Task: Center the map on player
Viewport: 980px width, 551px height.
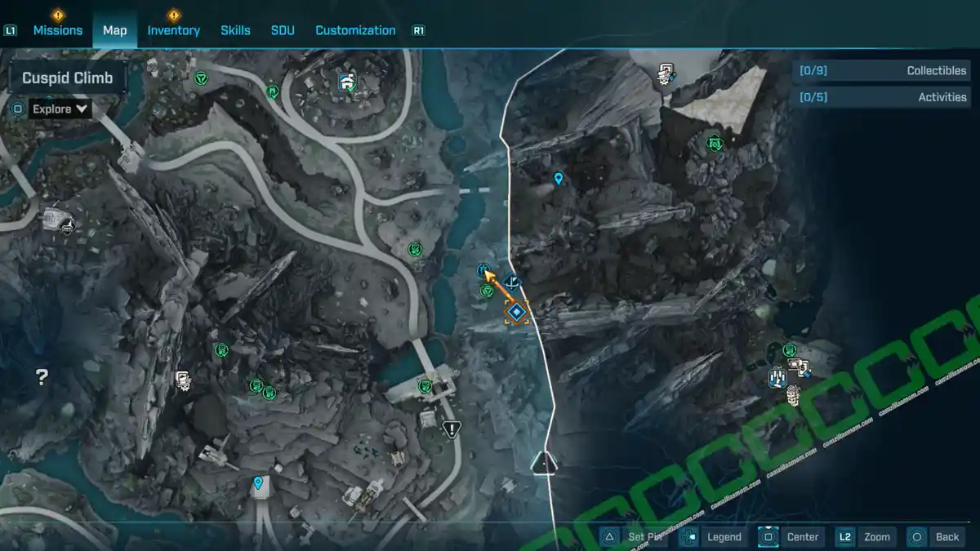Action: pyautogui.click(x=791, y=536)
